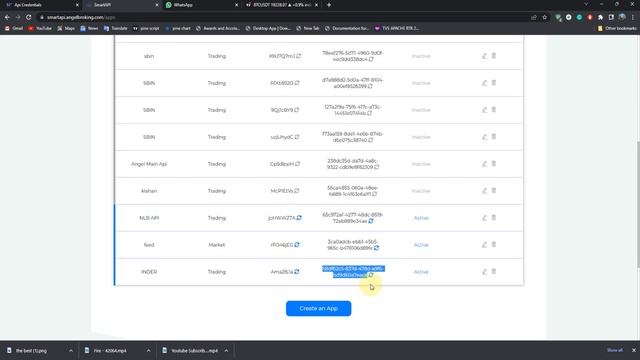Reload the page in Chrome
Screen dimensions: 640x360
coord(29,17)
